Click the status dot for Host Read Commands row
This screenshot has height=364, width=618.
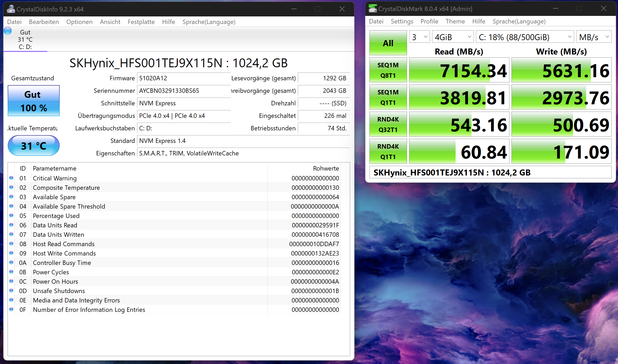(11, 244)
